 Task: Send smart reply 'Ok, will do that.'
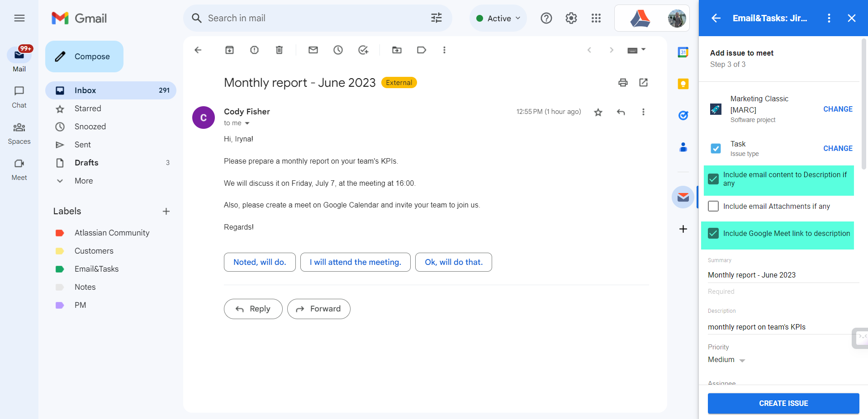(x=454, y=262)
